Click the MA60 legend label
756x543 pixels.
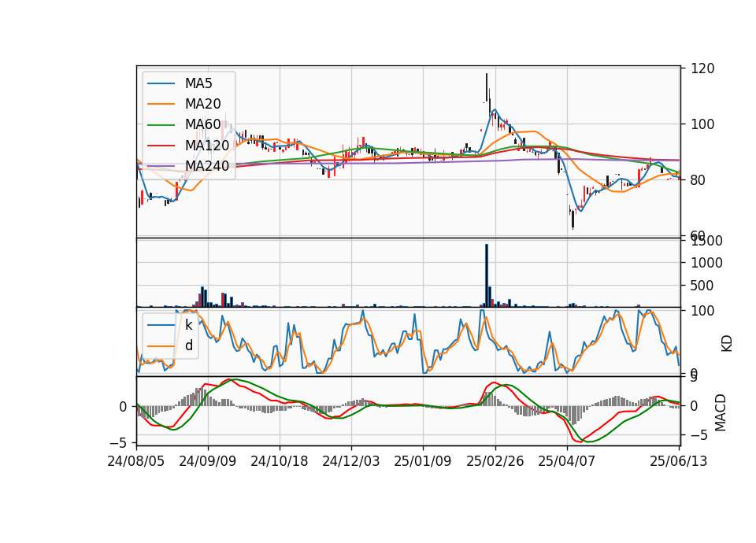pos(202,124)
